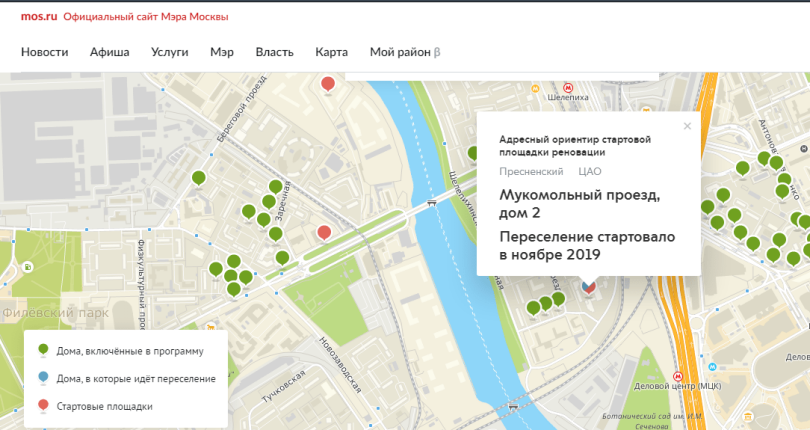This screenshot has width=810, height=430.
Task: Open the Услуги menu item
Action: click(169, 52)
